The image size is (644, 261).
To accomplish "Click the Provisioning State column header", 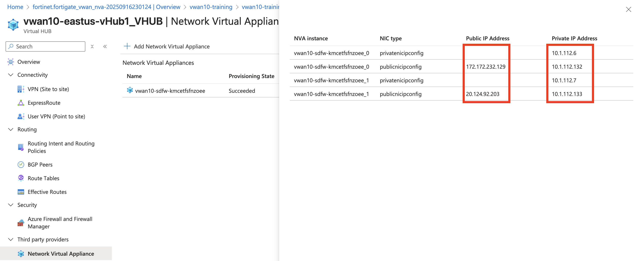I will [252, 76].
